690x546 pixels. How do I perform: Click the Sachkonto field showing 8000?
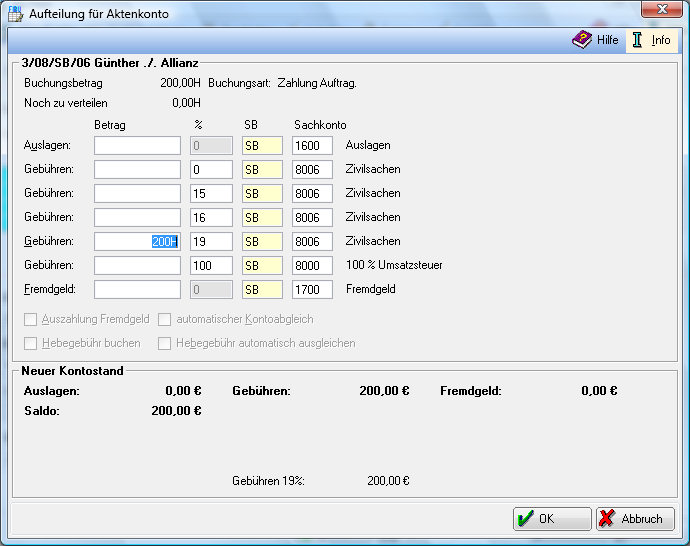tap(312, 265)
